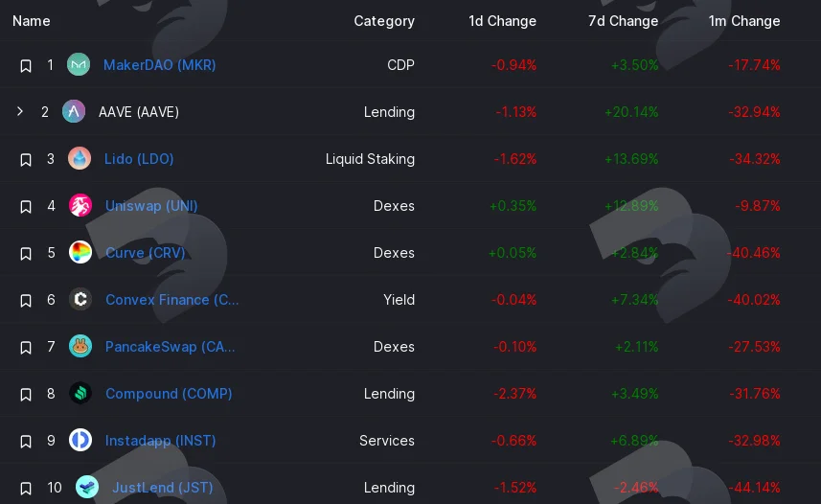Toggle bookmark for Lido row
The image size is (821, 504).
[26, 159]
